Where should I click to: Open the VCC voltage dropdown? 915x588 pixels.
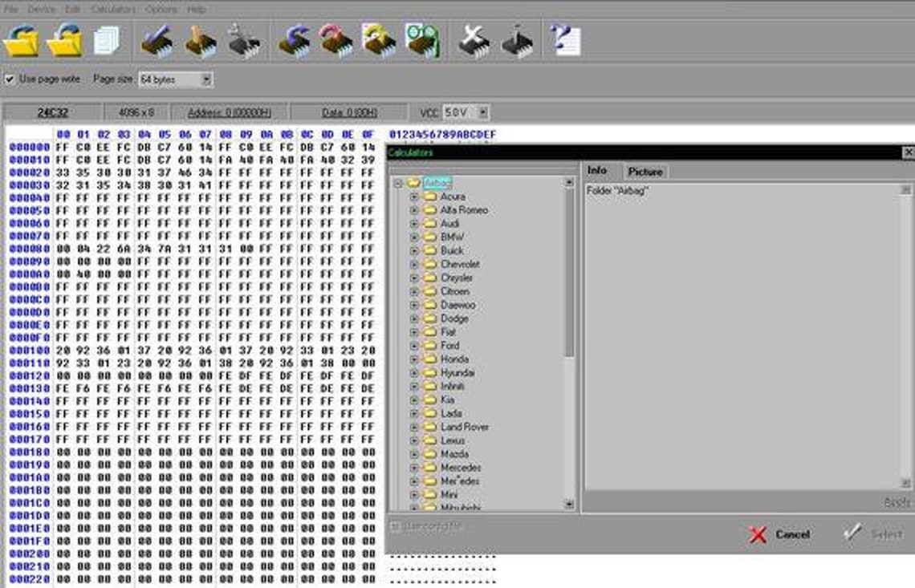481,112
